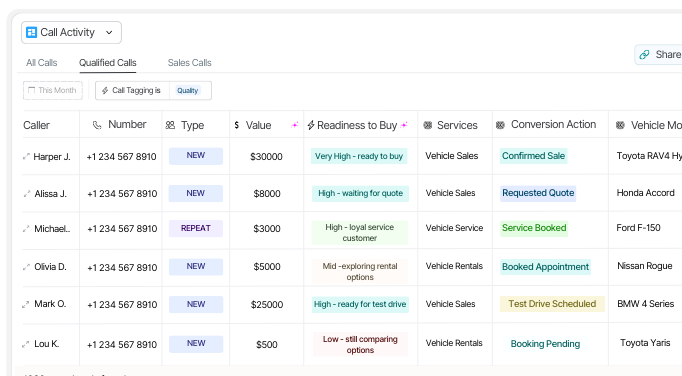Screen dimensions: 682x376
Task: Expand the Mark O. row arrow icon
Action: (x=26, y=305)
